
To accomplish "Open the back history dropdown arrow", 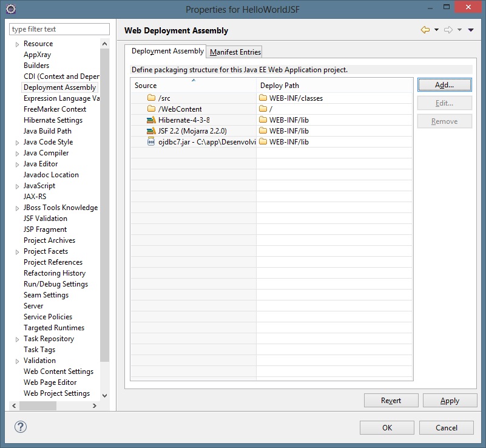I will 436,30.
